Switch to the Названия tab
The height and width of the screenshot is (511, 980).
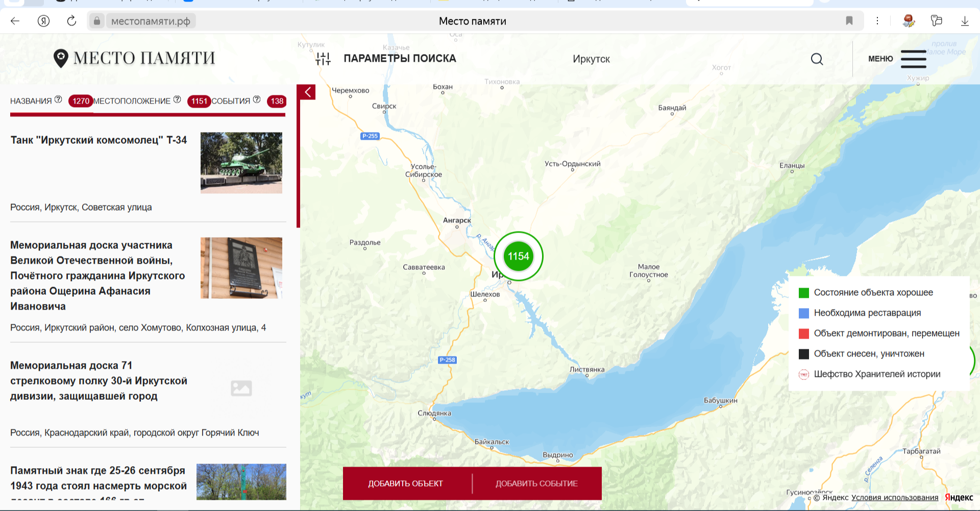pyautogui.click(x=31, y=101)
